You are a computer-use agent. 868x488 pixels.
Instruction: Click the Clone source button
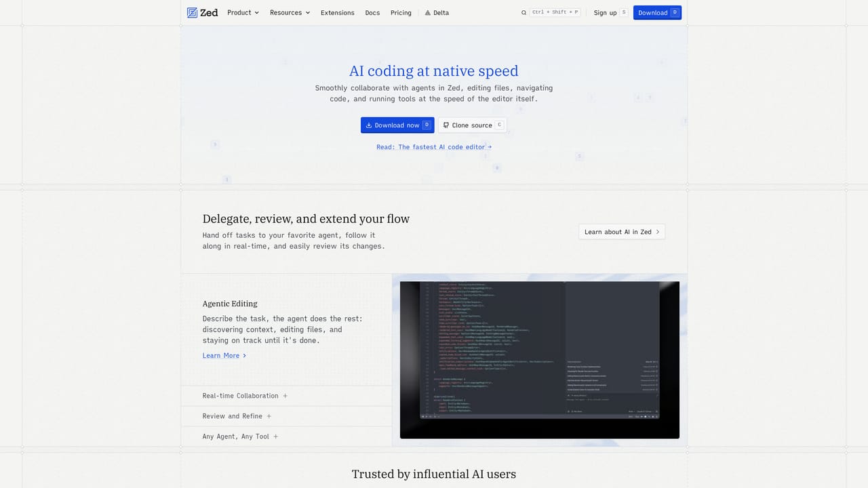472,125
